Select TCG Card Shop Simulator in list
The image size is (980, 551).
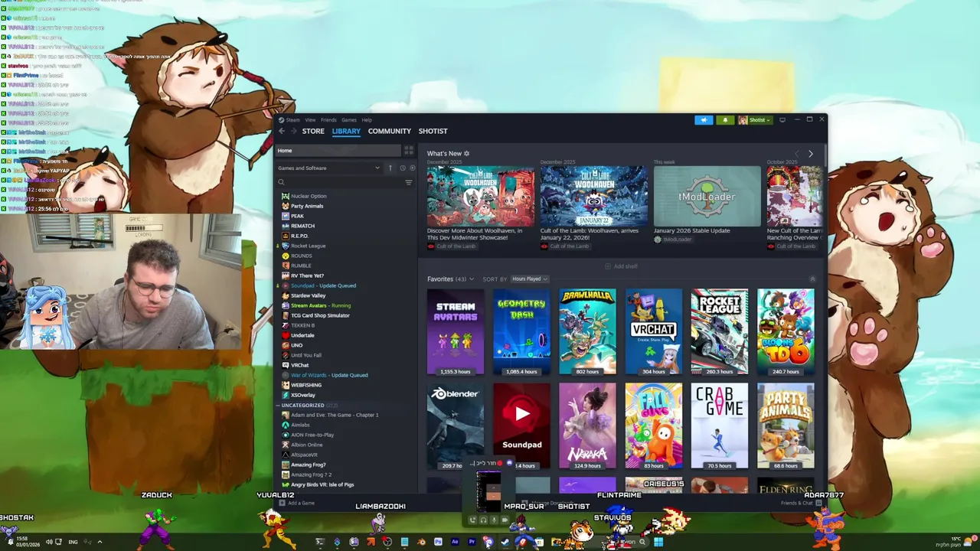(320, 315)
